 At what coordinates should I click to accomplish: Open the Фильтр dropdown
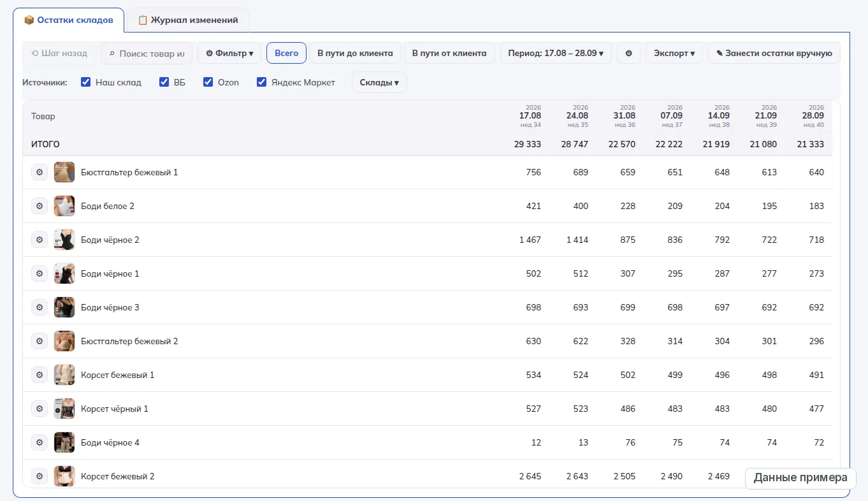tap(229, 53)
